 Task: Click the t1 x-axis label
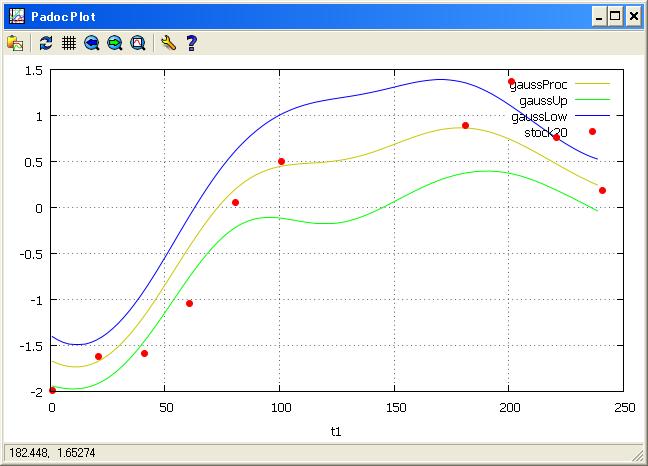337,431
